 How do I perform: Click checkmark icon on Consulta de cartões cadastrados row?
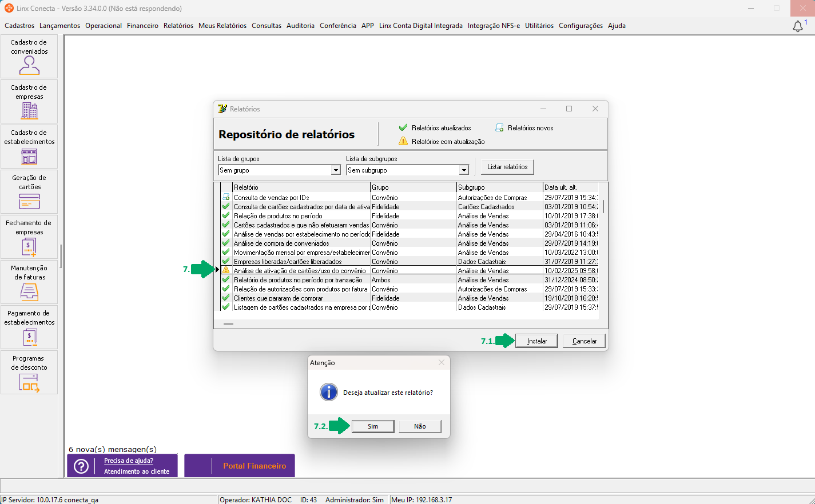pyautogui.click(x=226, y=206)
